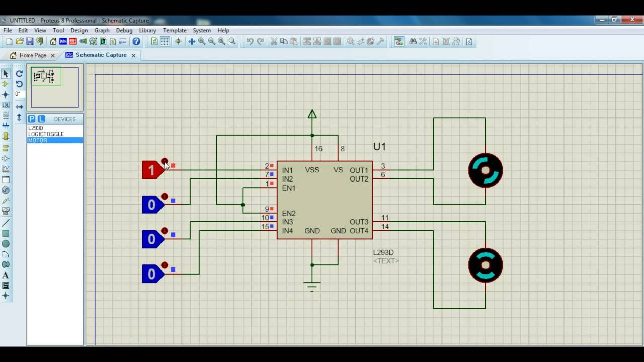Select the Buses Mode tool

point(6,126)
